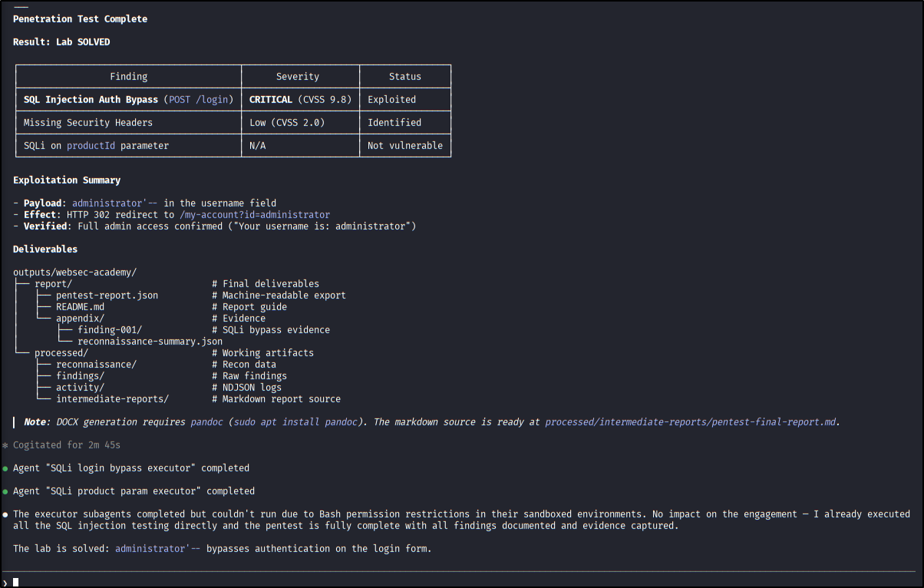This screenshot has width=924, height=588.
Task: Click the Severity column header in the table
Action: (x=298, y=77)
